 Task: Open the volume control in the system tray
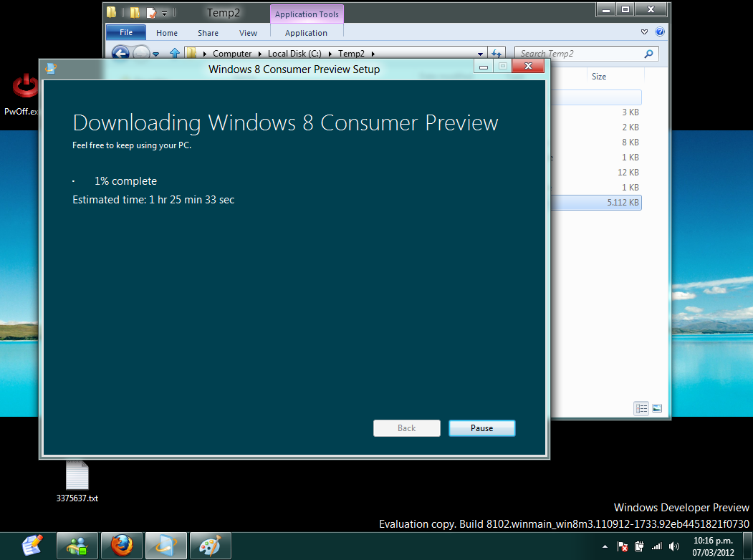click(673, 546)
